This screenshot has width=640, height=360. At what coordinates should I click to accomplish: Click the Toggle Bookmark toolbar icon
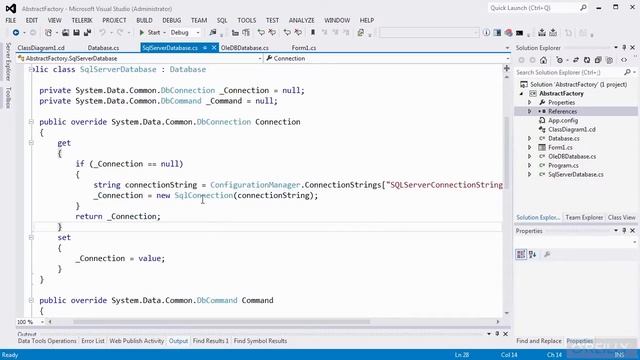click(313, 32)
